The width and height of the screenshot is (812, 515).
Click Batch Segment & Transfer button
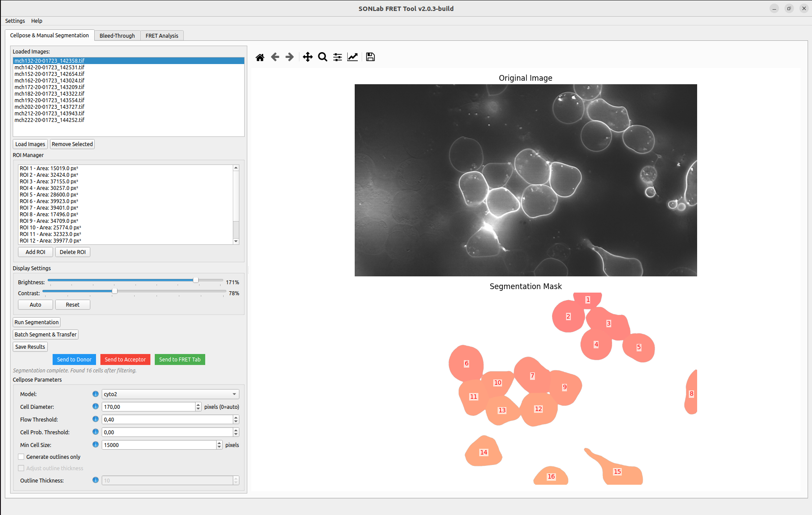click(x=46, y=334)
